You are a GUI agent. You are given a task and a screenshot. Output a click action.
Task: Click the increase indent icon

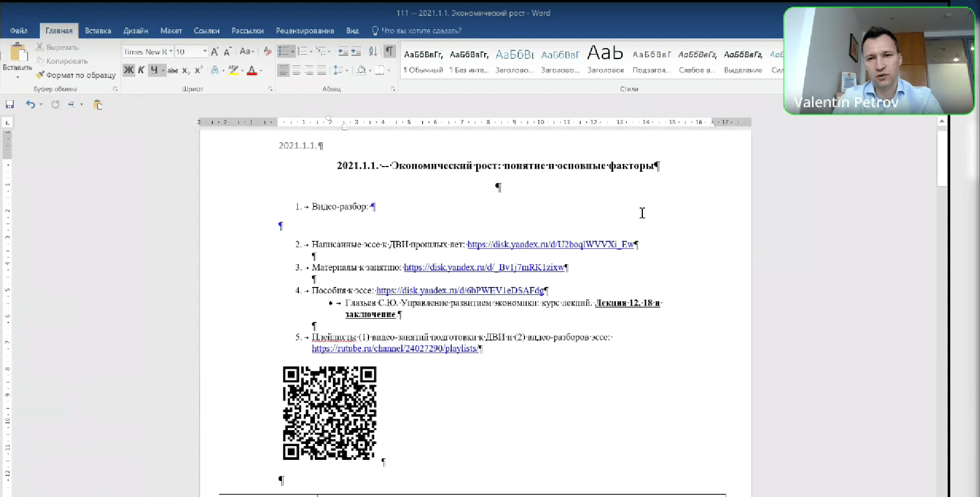click(x=356, y=51)
